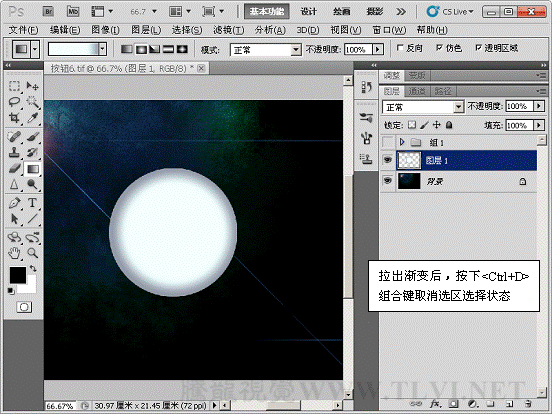
Task: Switch to the 路径 paths tab
Action: click(443, 92)
